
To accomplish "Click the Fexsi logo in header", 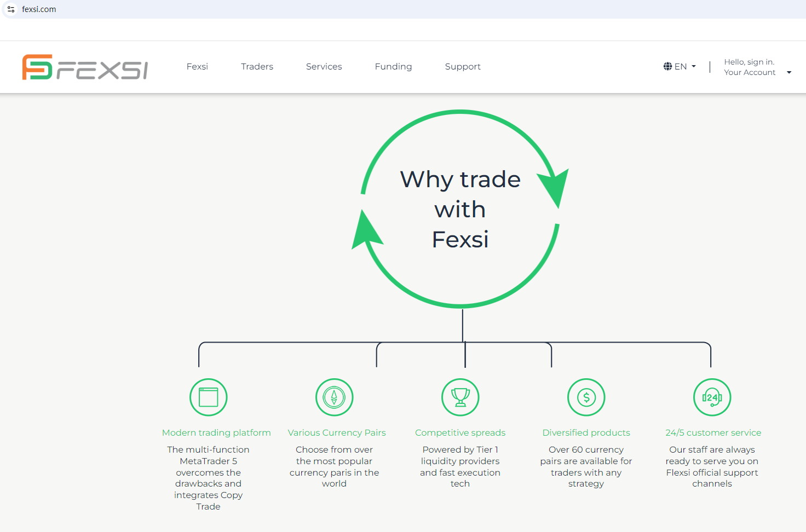I will coord(85,67).
